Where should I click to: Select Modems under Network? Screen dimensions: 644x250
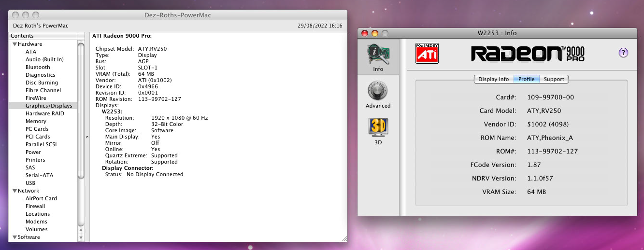pyautogui.click(x=36, y=222)
